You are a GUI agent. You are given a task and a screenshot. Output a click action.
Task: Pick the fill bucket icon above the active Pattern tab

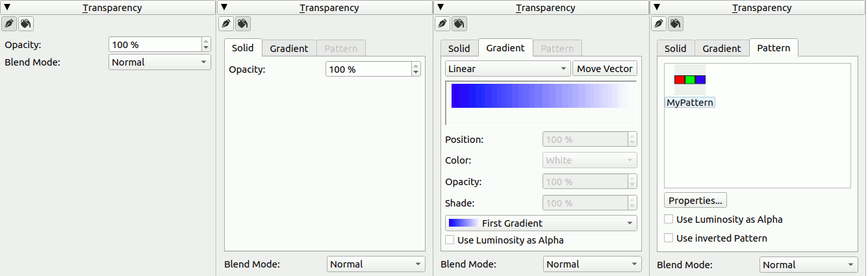[675, 23]
